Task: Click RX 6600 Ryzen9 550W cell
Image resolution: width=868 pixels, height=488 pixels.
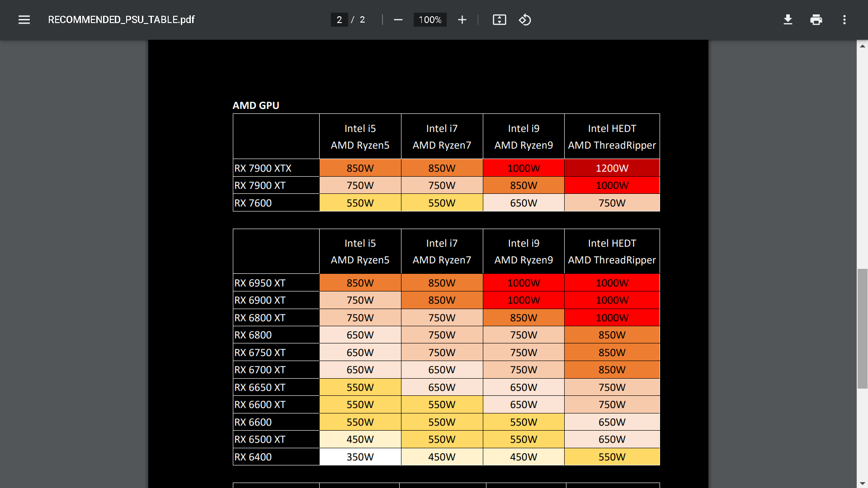Action: click(x=524, y=422)
